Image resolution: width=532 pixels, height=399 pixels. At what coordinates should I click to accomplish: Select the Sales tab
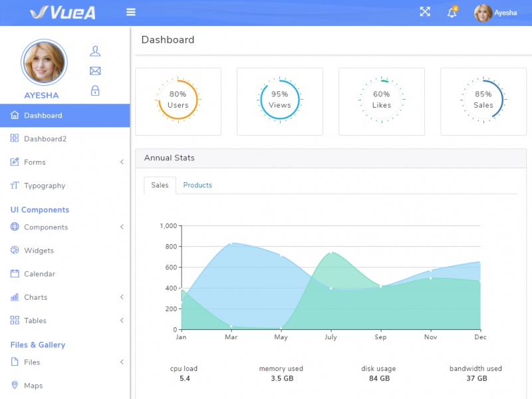pyautogui.click(x=159, y=185)
